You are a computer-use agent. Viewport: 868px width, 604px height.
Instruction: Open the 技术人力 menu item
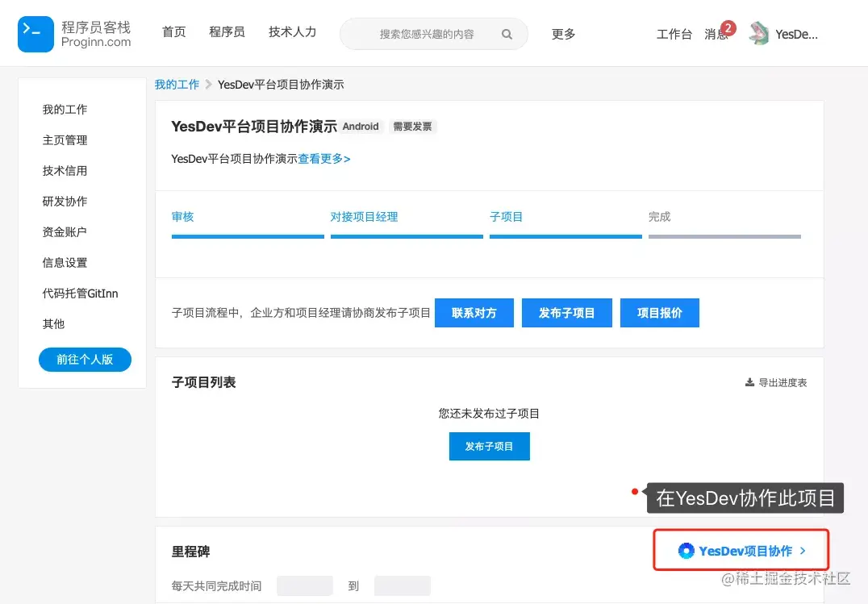(x=292, y=31)
